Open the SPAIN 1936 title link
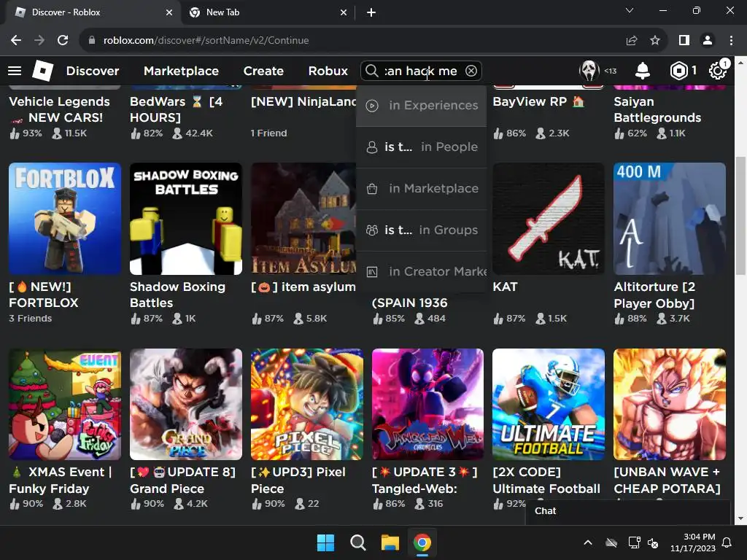The width and height of the screenshot is (747, 560). 410,303
